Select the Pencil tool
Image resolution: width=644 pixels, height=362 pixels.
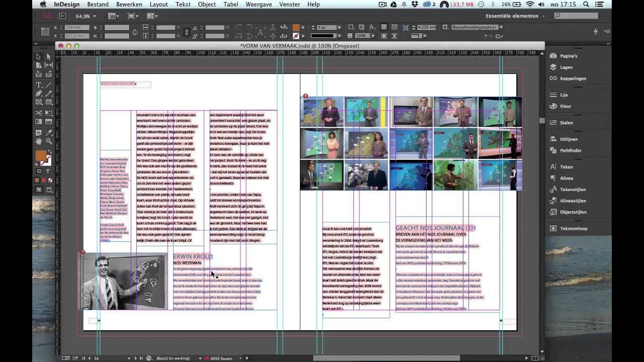[x=48, y=94]
